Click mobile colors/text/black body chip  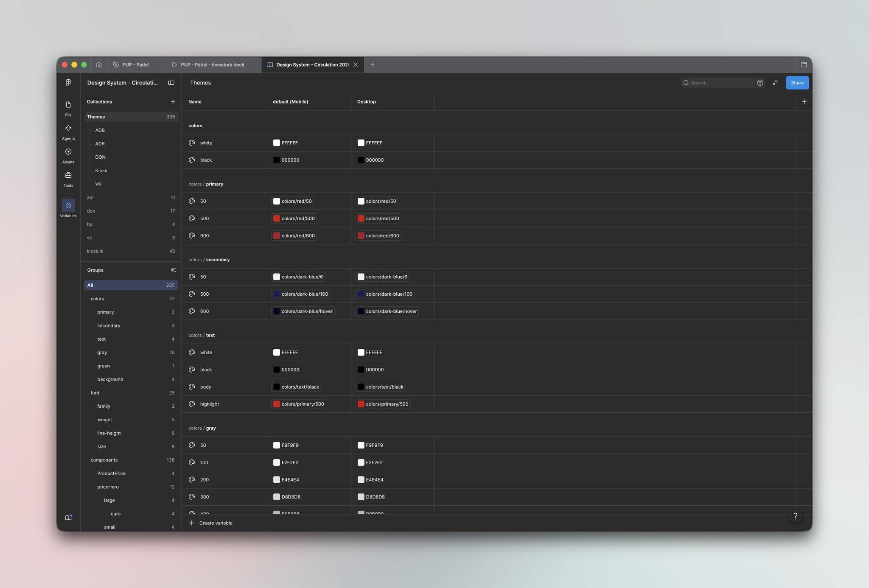point(296,387)
